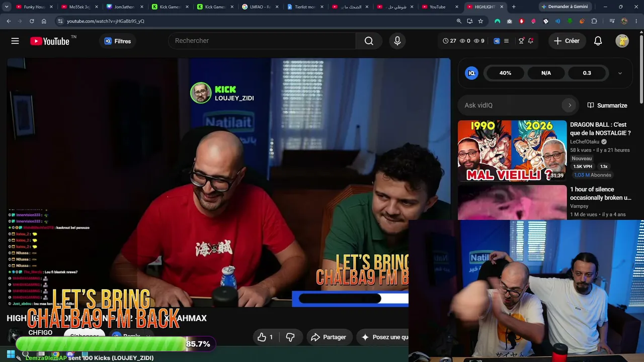Bookmark this page with the star
Screen dimensions: 644x362
pos(480,21)
